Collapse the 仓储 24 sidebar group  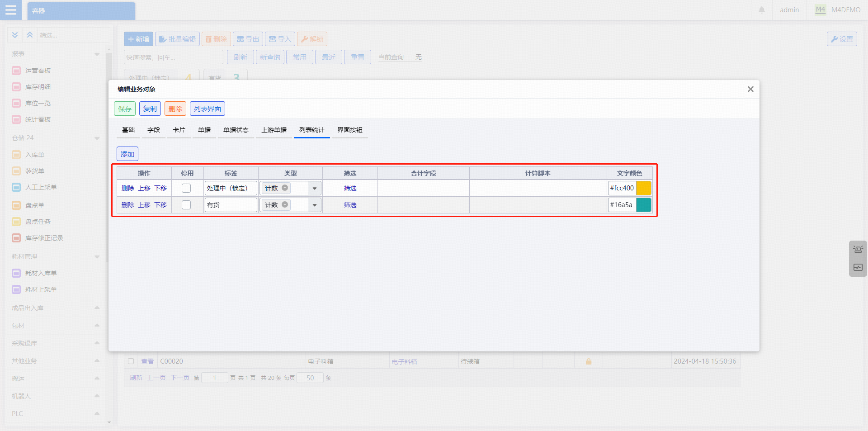[x=97, y=138]
